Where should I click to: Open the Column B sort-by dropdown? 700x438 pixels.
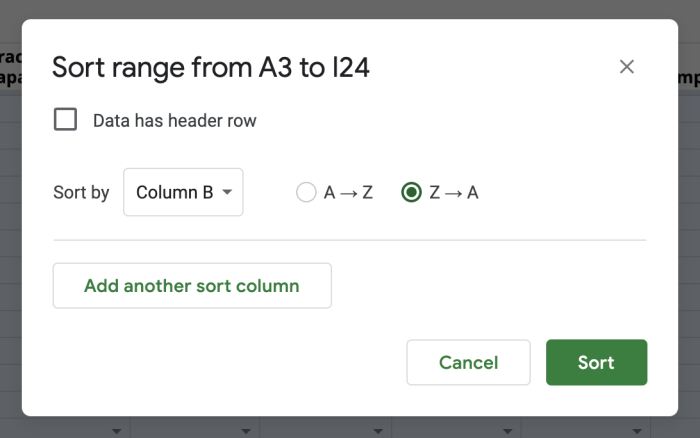183,193
